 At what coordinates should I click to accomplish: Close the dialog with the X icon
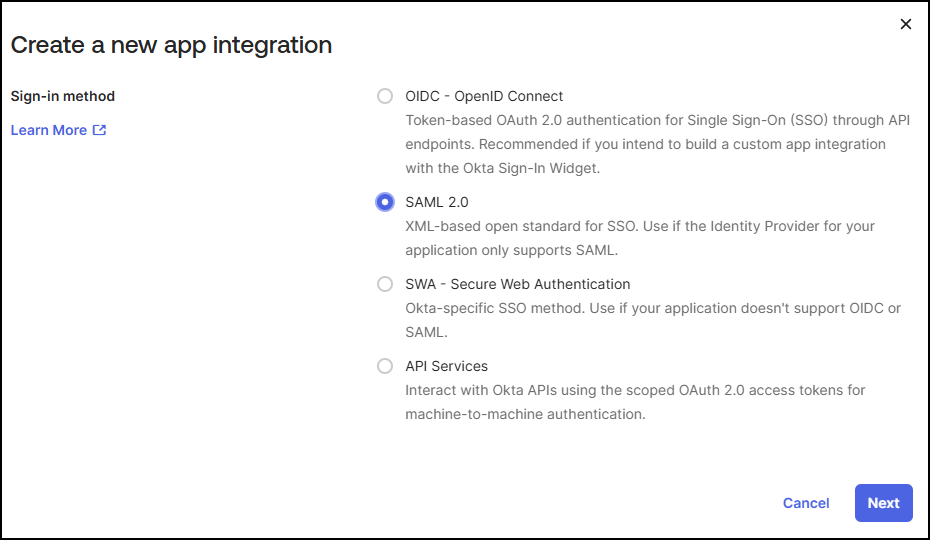pos(906,24)
